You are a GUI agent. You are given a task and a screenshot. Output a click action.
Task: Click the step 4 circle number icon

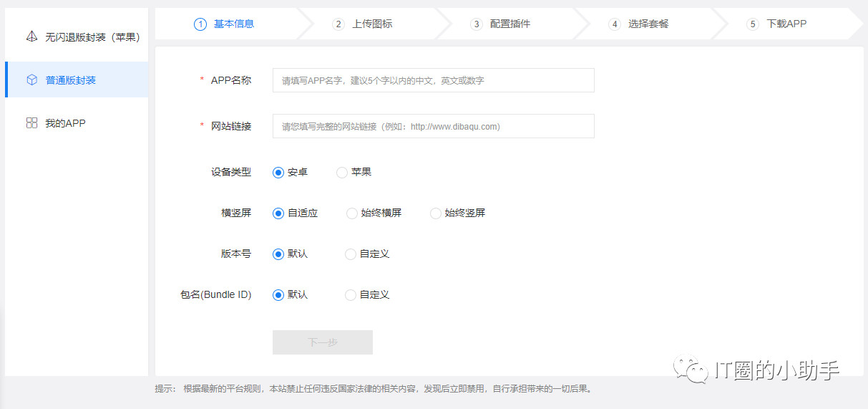615,24
